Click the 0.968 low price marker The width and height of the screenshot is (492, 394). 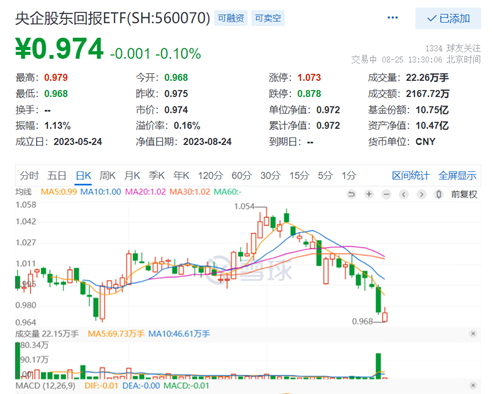(362, 321)
